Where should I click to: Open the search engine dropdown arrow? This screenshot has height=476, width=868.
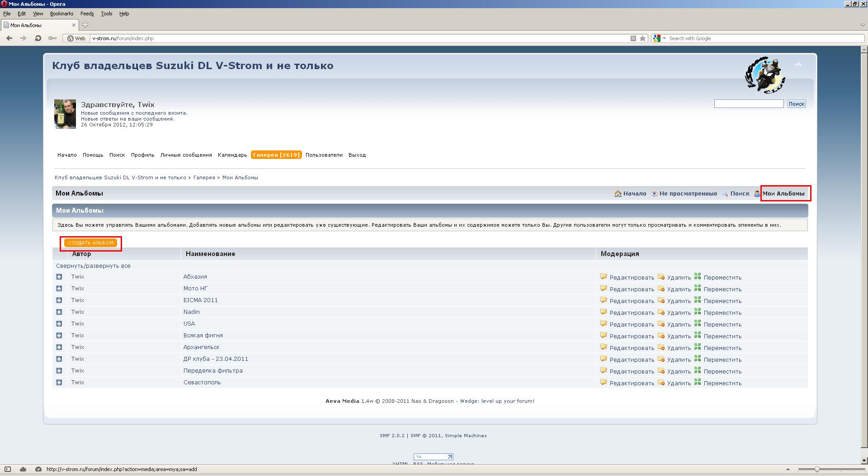point(664,38)
